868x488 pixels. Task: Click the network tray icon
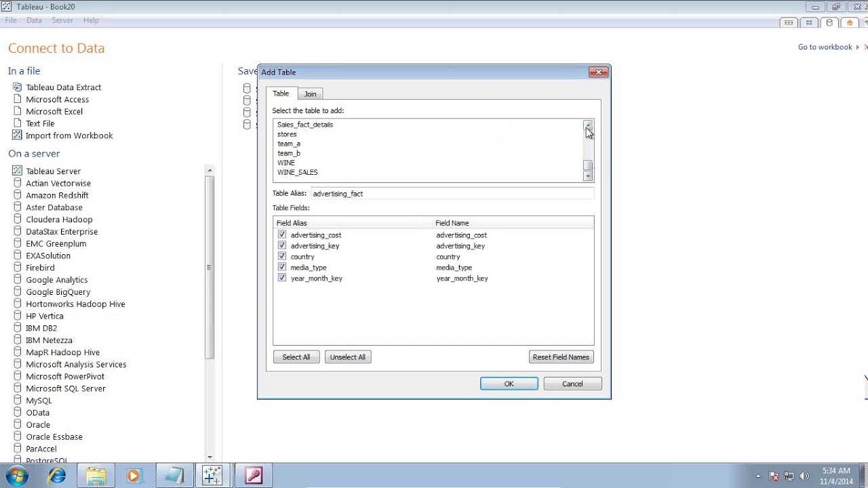[789, 476]
